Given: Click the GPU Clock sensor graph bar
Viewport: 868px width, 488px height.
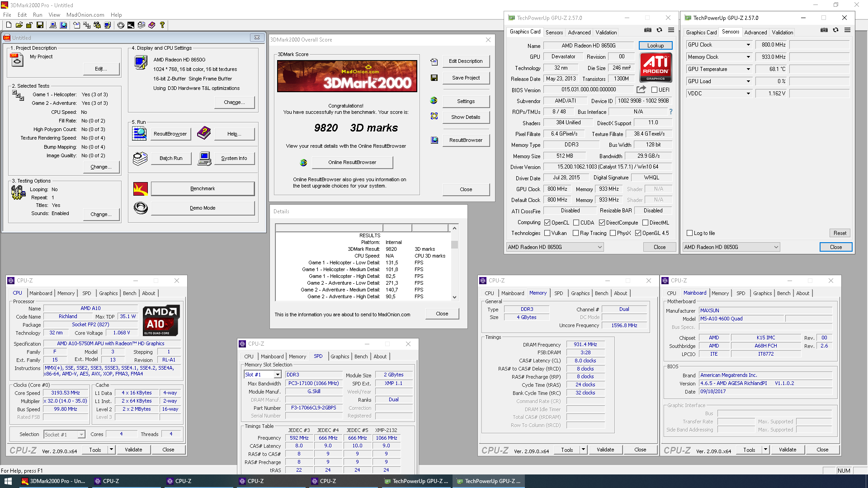Looking at the screenshot, I should tap(820, 45).
